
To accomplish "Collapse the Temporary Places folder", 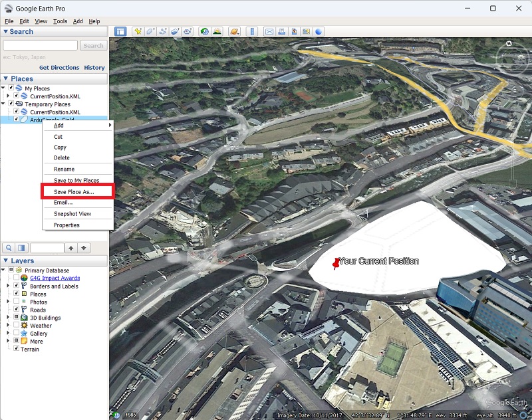I will click(4, 104).
